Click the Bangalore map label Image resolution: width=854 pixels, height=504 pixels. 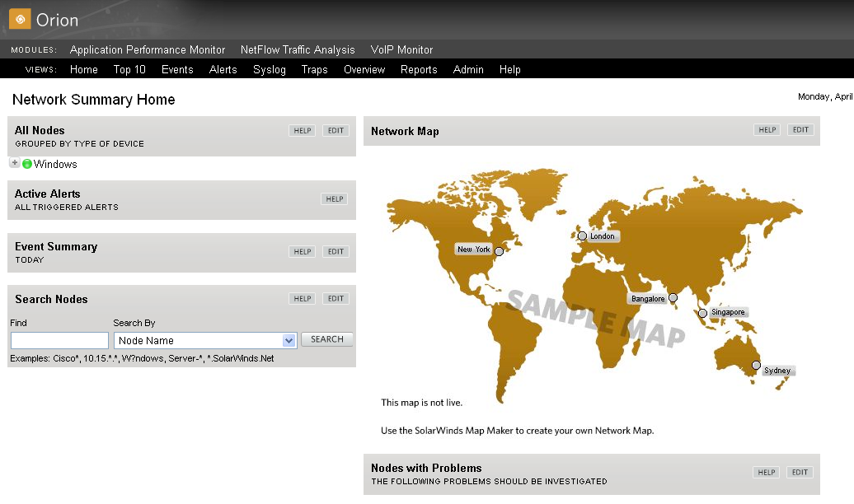point(648,299)
